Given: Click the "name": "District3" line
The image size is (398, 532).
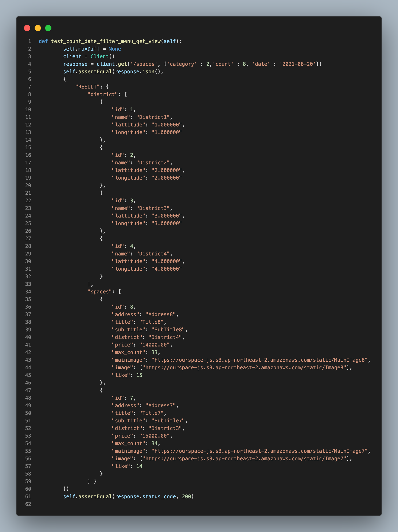Looking at the screenshot, I should coord(142,208).
